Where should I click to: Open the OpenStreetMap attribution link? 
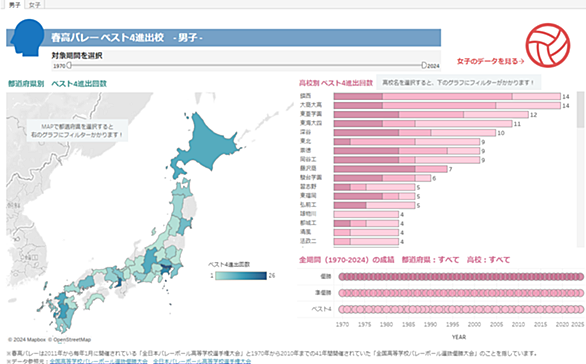72,340
